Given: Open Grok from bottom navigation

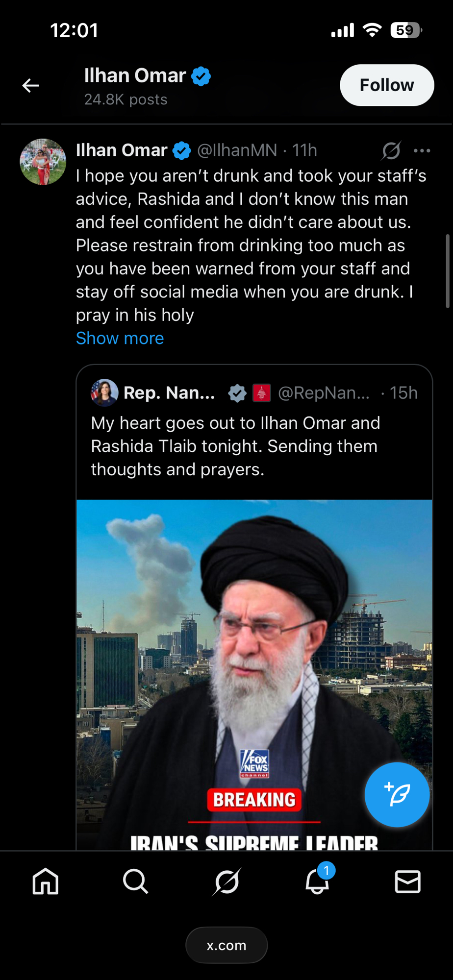Looking at the screenshot, I should pos(226,882).
